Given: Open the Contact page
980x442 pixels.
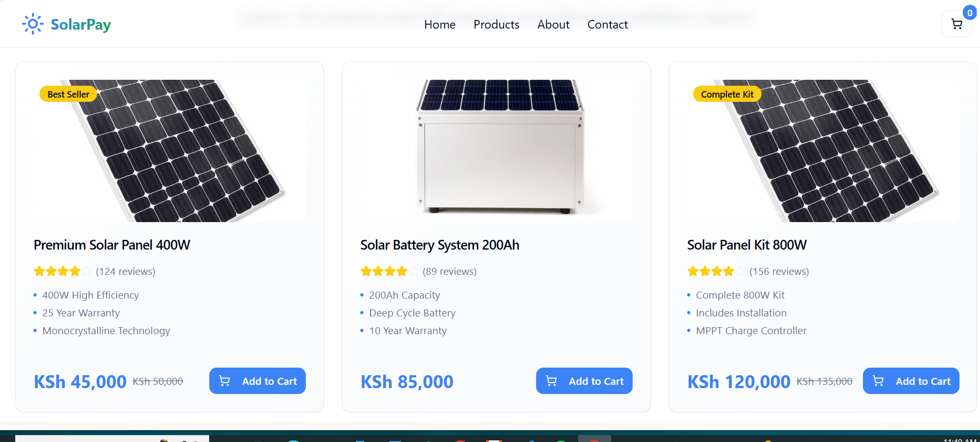Looking at the screenshot, I should click(x=607, y=25).
